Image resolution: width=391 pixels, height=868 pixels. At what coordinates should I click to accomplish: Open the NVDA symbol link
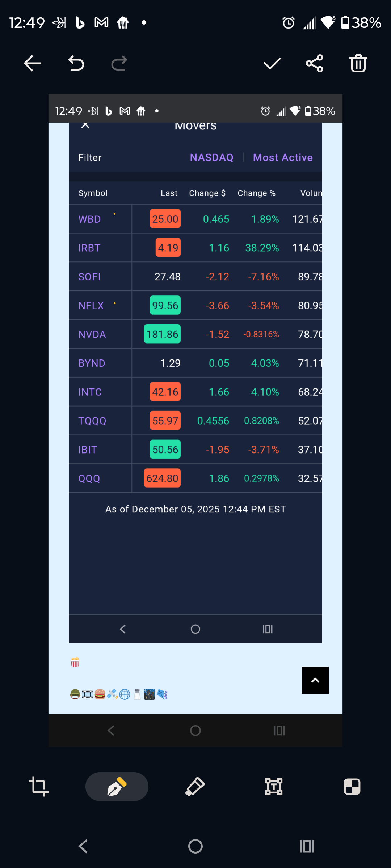click(x=92, y=335)
